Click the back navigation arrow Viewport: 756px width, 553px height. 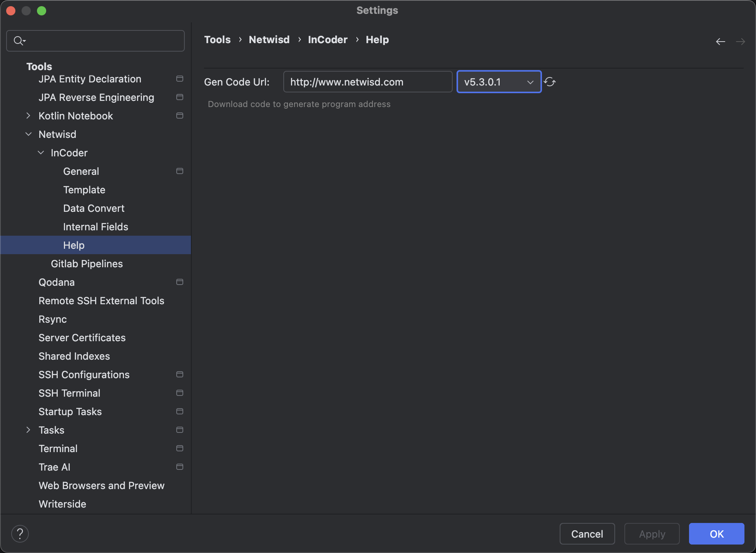click(x=720, y=42)
